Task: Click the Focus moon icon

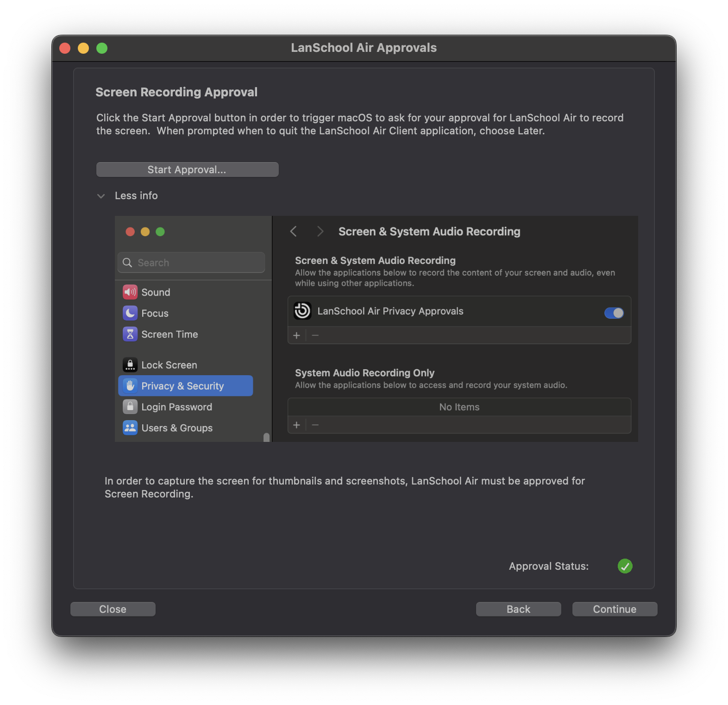Action: (x=130, y=313)
